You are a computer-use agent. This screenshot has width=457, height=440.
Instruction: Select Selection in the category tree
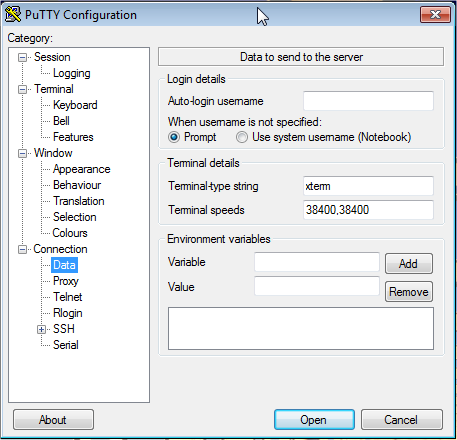click(x=75, y=217)
